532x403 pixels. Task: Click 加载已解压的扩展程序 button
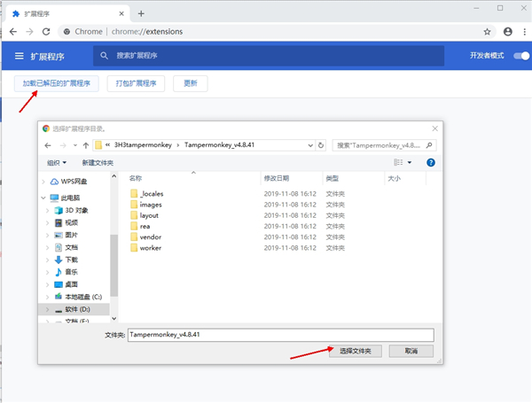pyautogui.click(x=57, y=83)
